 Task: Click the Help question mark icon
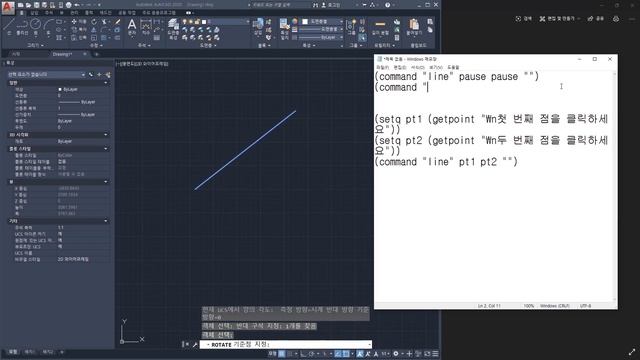pyautogui.click(x=387, y=5)
